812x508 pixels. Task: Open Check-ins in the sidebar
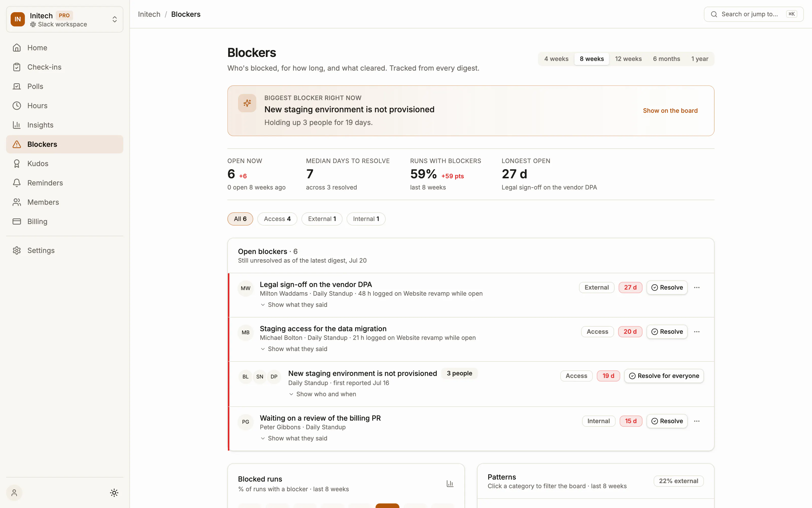point(65,67)
